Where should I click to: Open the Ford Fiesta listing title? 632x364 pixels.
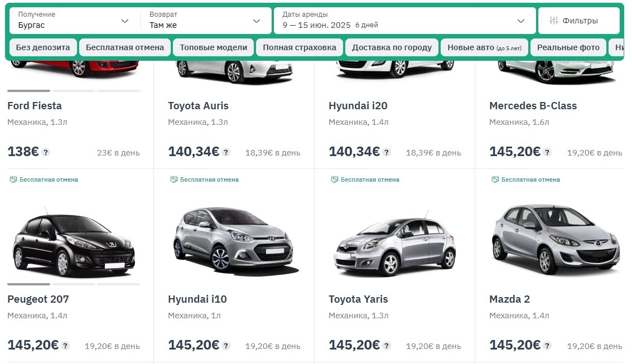click(34, 105)
